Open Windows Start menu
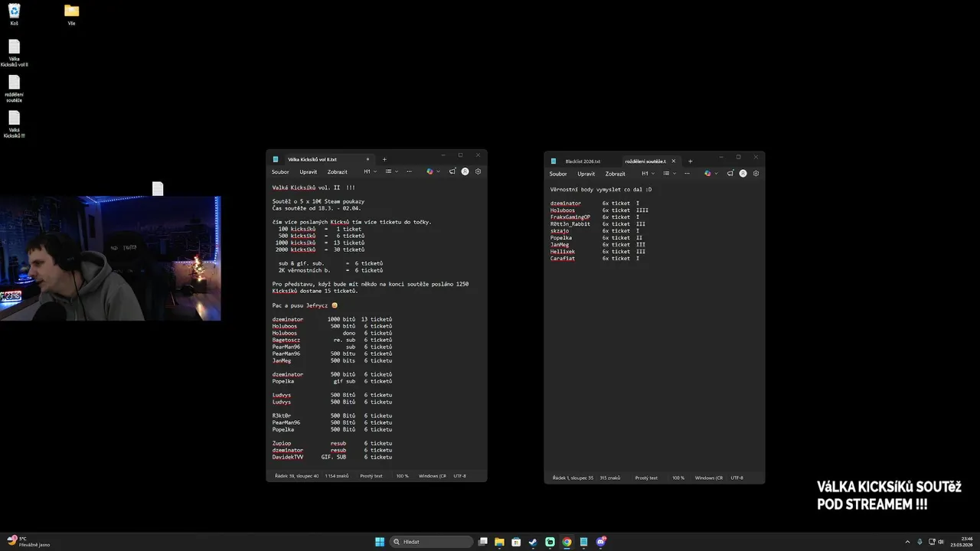The image size is (980, 551). click(380, 542)
